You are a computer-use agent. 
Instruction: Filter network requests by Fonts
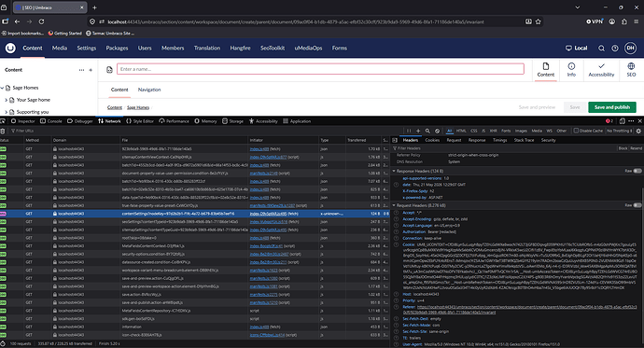coord(506,131)
